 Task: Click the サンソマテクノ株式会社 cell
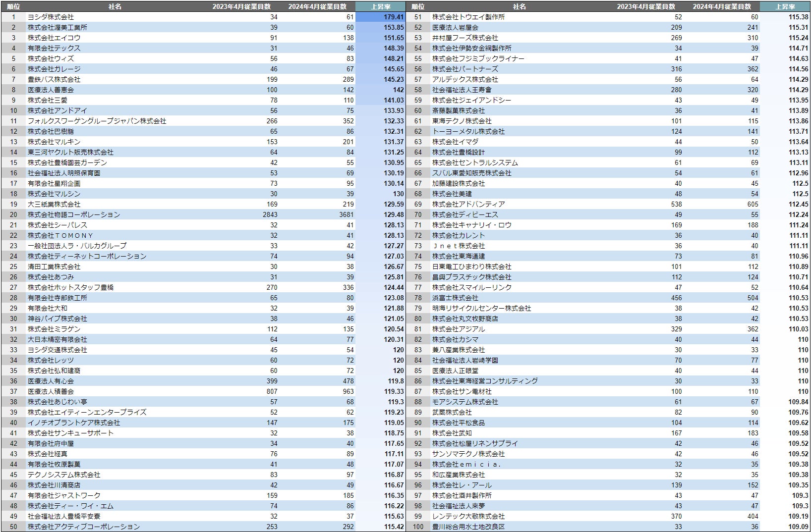click(x=468, y=454)
